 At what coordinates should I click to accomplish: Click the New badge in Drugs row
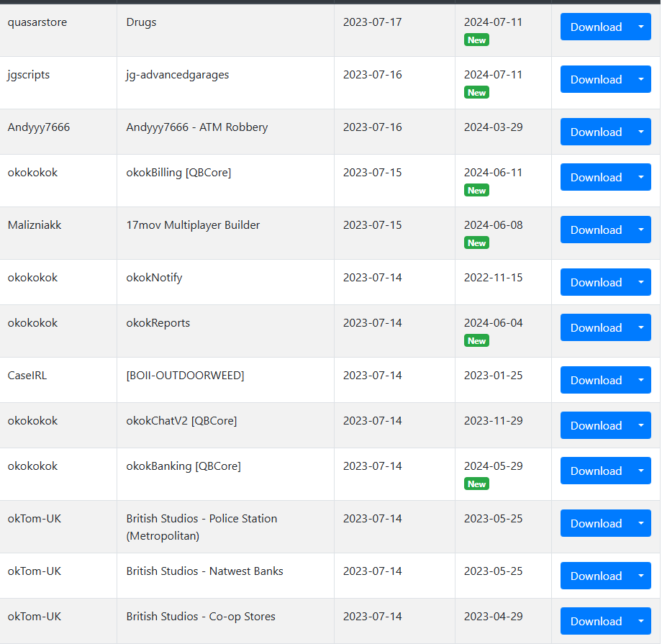476,40
